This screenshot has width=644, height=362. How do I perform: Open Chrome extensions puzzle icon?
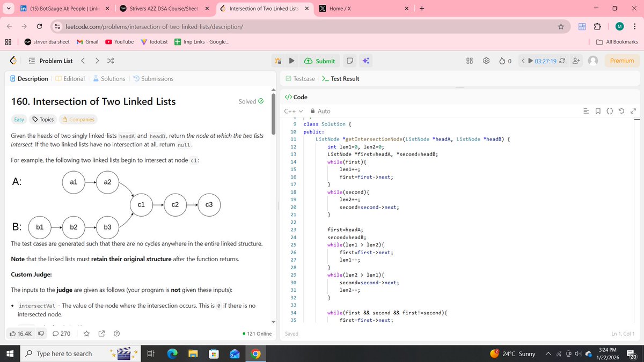597,26
